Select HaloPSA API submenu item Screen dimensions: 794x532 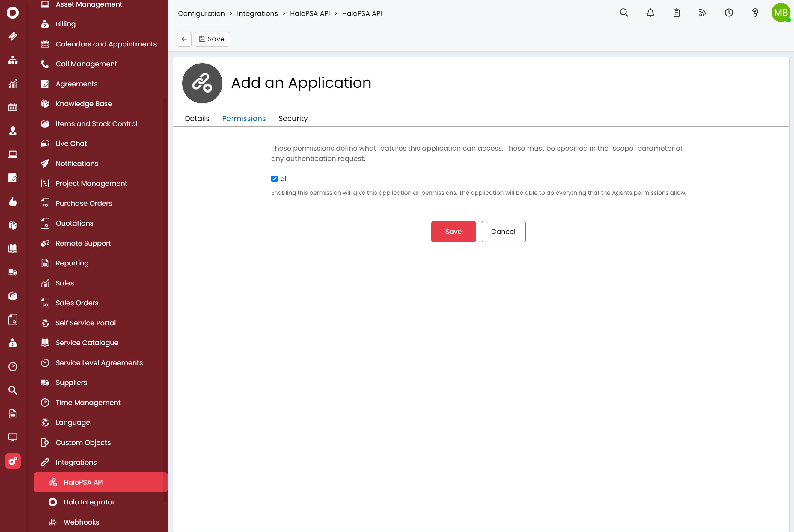coord(100,483)
